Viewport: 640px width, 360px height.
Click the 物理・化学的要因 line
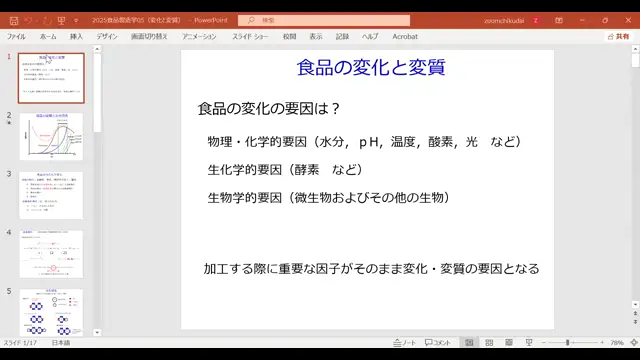pyautogui.click(x=364, y=142)
